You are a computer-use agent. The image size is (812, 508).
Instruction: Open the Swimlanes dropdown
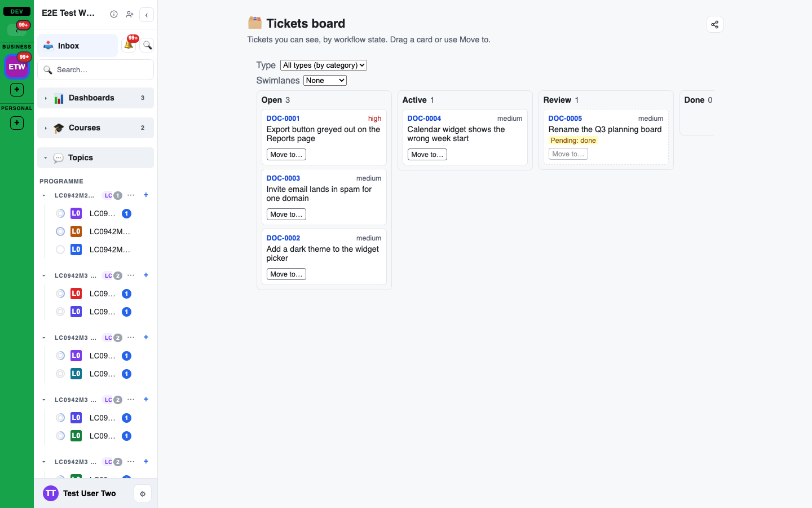pos(325,81)
